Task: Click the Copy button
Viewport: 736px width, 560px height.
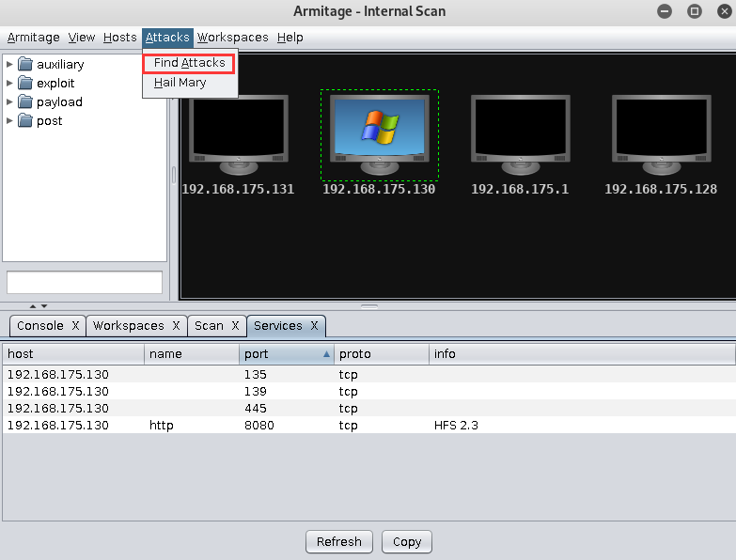Action: pyautogui.click(x=406, y=542)
